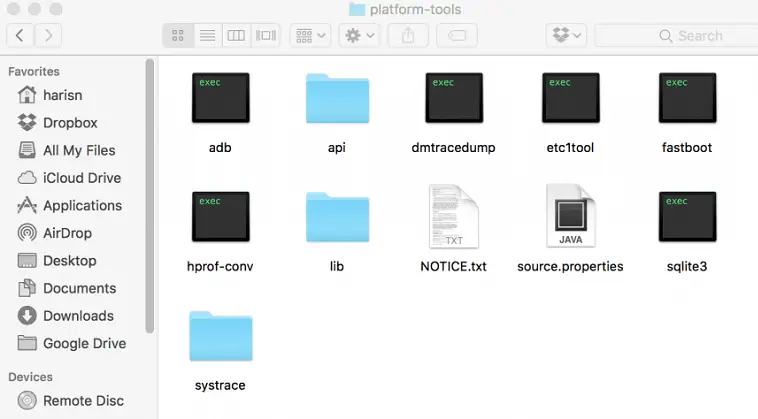Open the systrace folder icon

[x=221, y=336]
